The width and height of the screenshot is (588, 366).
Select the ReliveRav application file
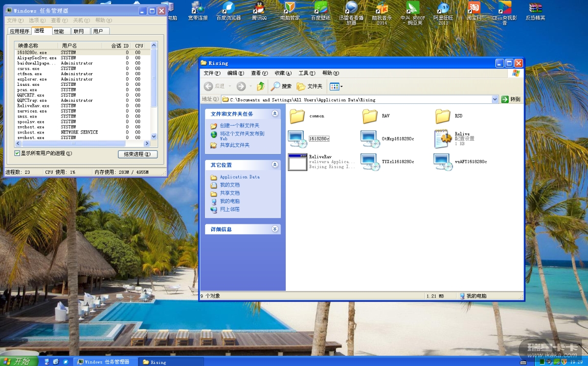[297, 162]
